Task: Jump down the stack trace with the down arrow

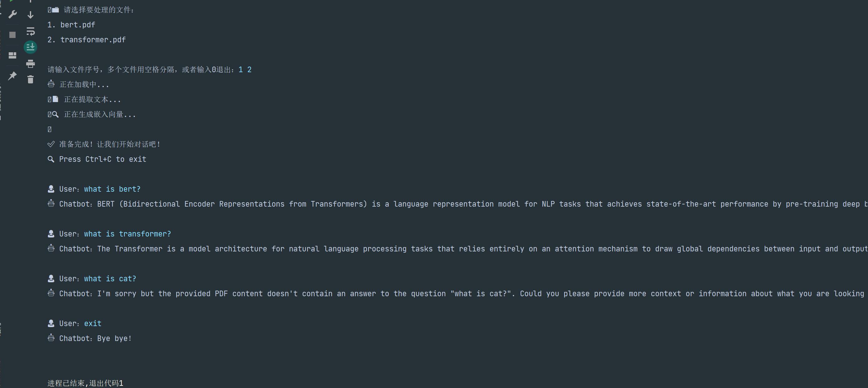Action: 30,15
